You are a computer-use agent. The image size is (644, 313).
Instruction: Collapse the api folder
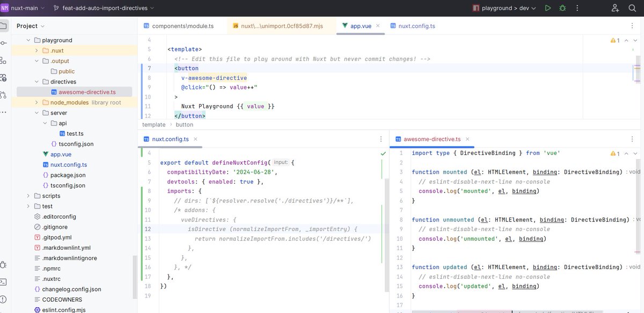click(x=45, y=123)
